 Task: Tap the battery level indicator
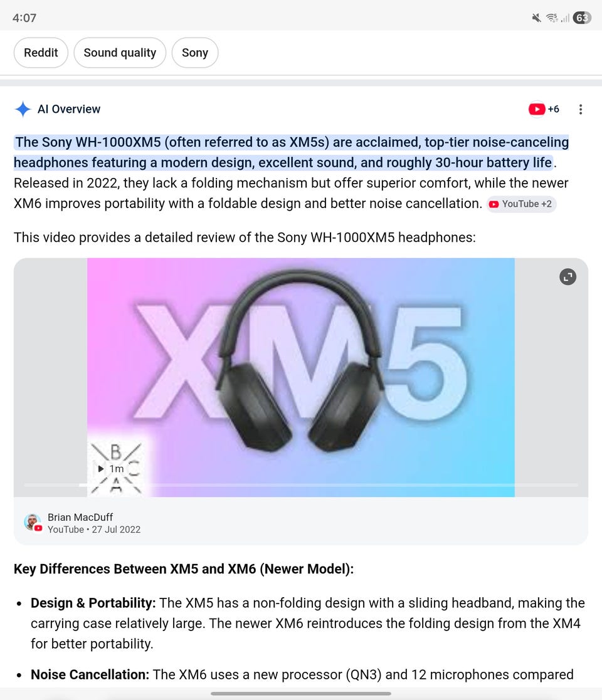click(582, 18)
